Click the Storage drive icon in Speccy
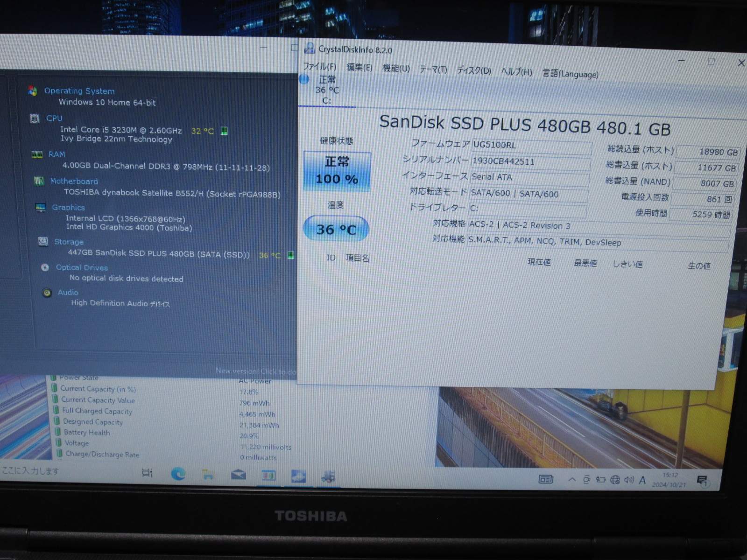This screenshot has width=747, height=560. pyautogui.click(x=43, y=241)
